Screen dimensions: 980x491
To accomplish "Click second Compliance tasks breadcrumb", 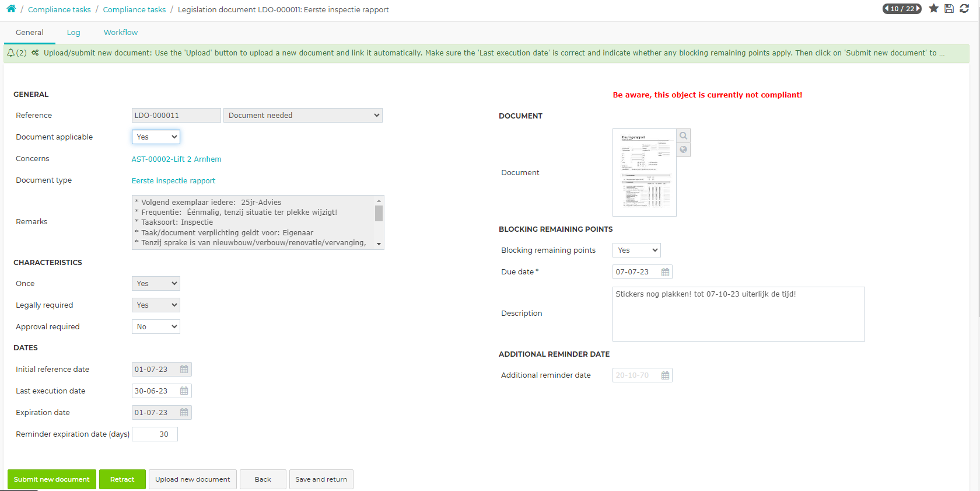I will click(x=134, y=9).
